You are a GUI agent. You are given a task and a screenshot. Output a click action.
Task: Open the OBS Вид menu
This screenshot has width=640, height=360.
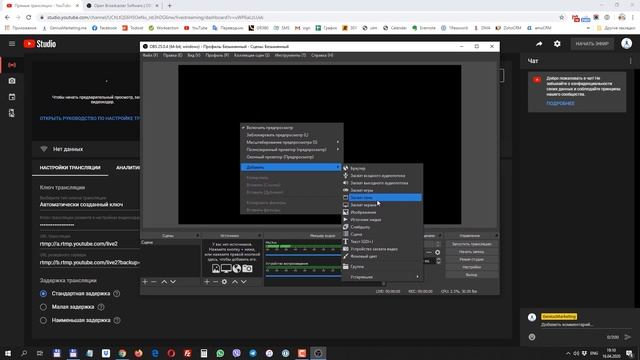[x=193, y=55]
